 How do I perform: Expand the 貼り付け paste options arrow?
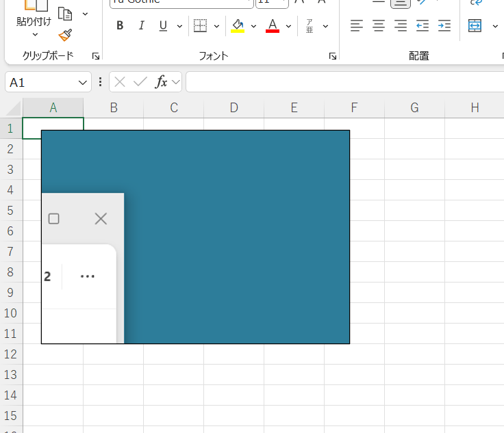coord(35,34)
